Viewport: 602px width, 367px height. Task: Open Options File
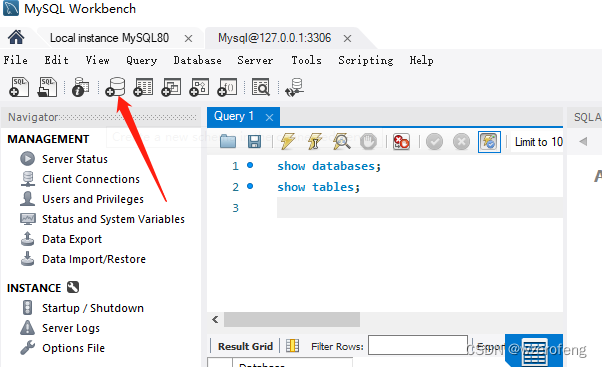pos(73,348)
